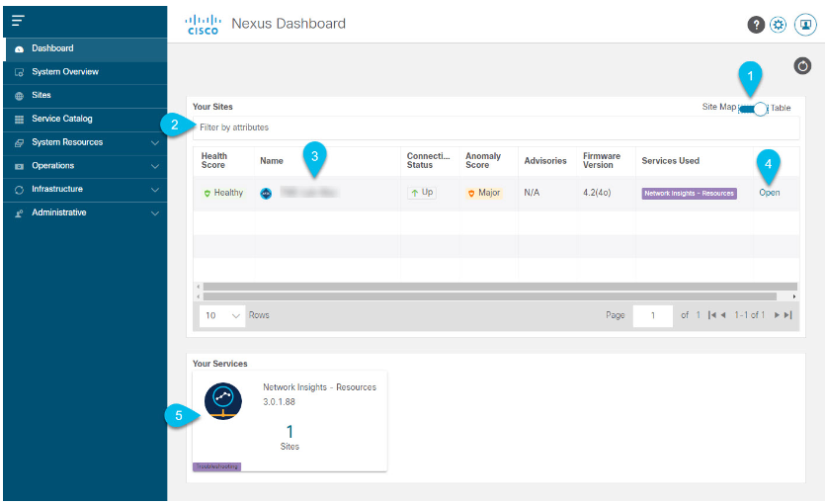Expand the Operations menu chevron
Image resolution: width=826 pixels, height=504 pixels.
pyautogui.click(x=155, y=166)
